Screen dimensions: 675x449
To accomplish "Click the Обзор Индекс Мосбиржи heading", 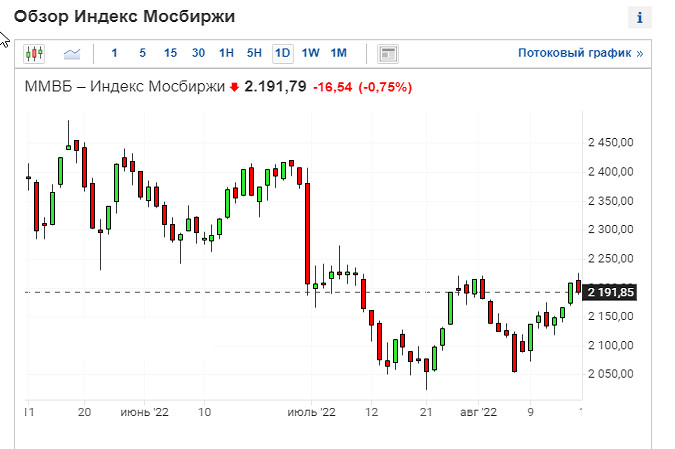I will tap(125, 17).
